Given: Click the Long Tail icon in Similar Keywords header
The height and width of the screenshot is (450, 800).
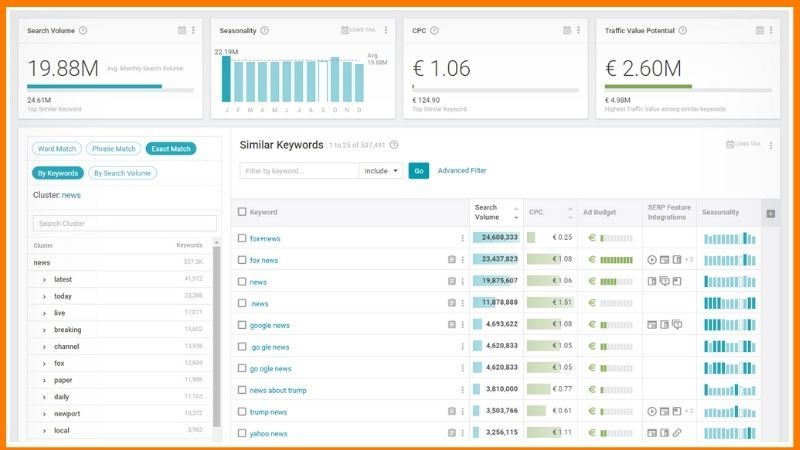Looking at the screenshot, I should point(743,145).
